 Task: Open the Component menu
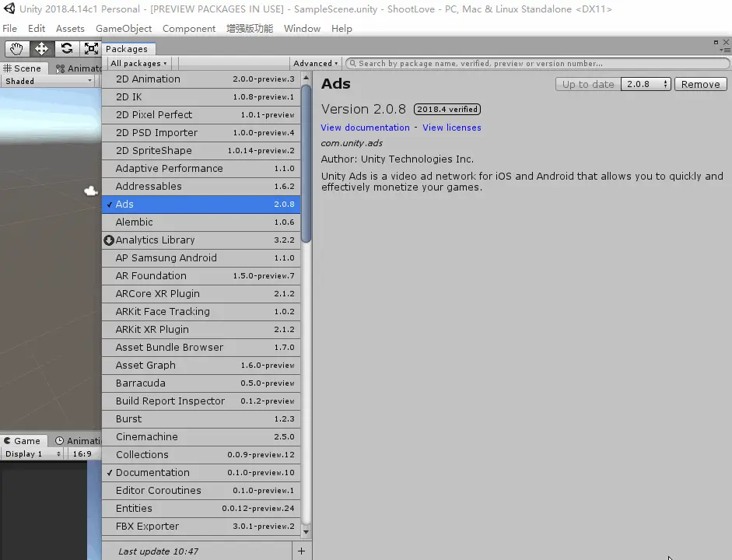tap(189, 29)
